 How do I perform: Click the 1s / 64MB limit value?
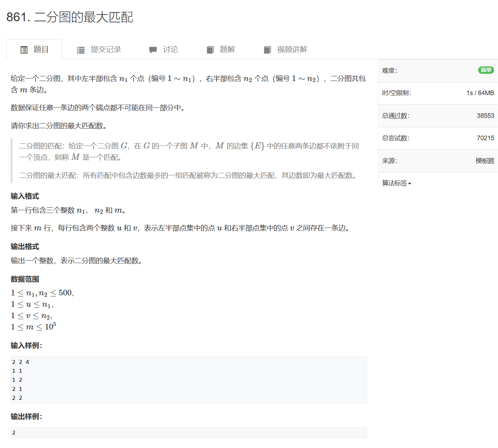click(480, 93)
